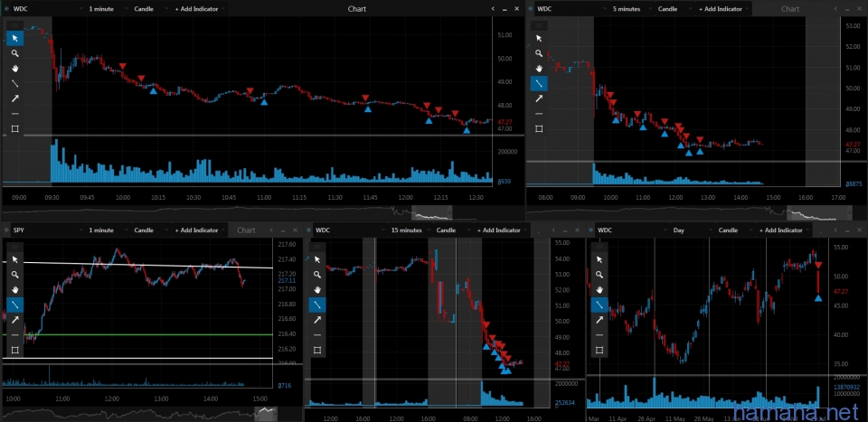The width and height of the screenshot is (868, 422).
Task: Toggle the link indicator beside the SPY symbol
Action: click(x=6, y=230)
